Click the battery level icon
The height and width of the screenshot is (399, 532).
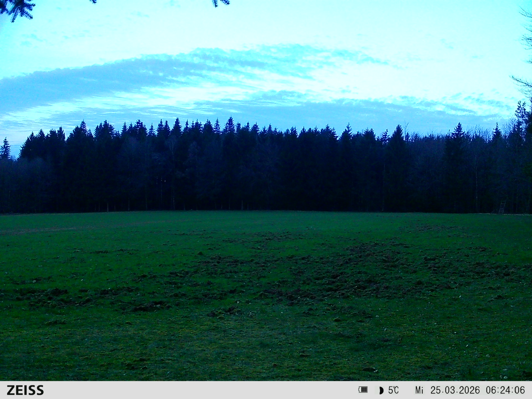363,390
